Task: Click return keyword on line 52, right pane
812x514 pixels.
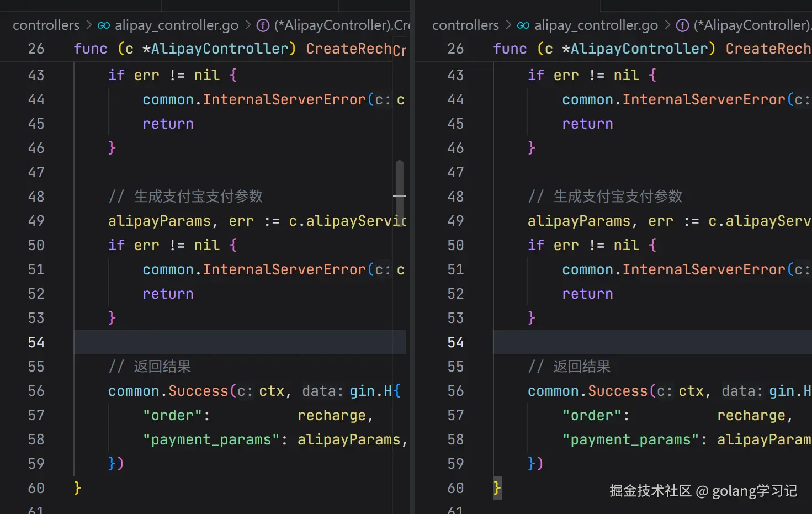Action: (x=587, y=294)
